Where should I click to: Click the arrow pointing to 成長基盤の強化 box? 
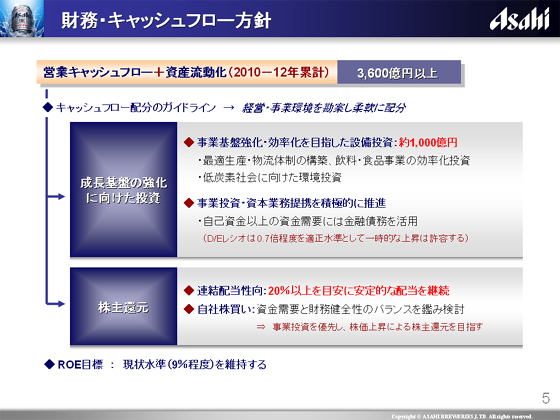tap(56, 196)
